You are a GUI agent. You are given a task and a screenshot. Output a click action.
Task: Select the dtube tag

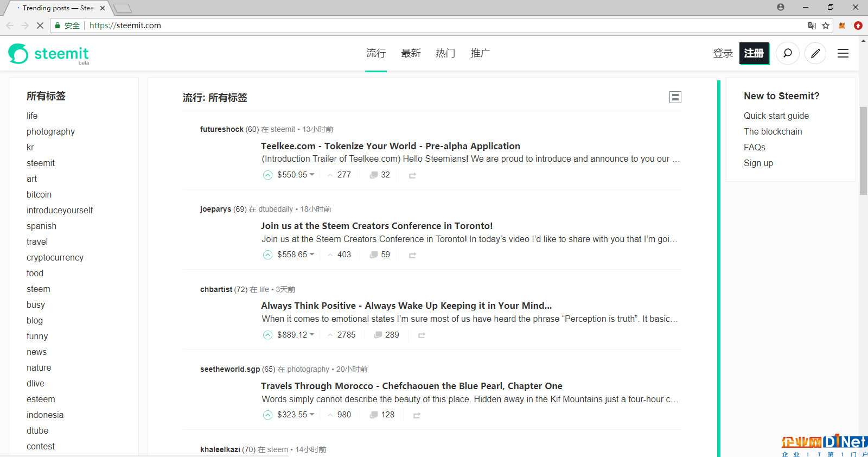point(37,430)
